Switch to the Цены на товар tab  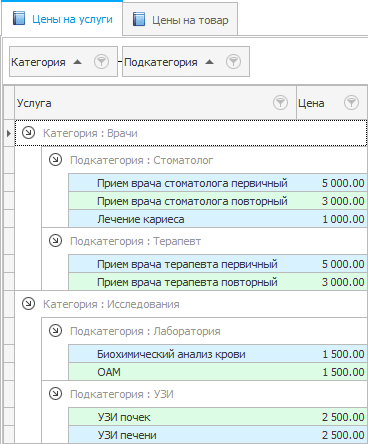[180, 19]
